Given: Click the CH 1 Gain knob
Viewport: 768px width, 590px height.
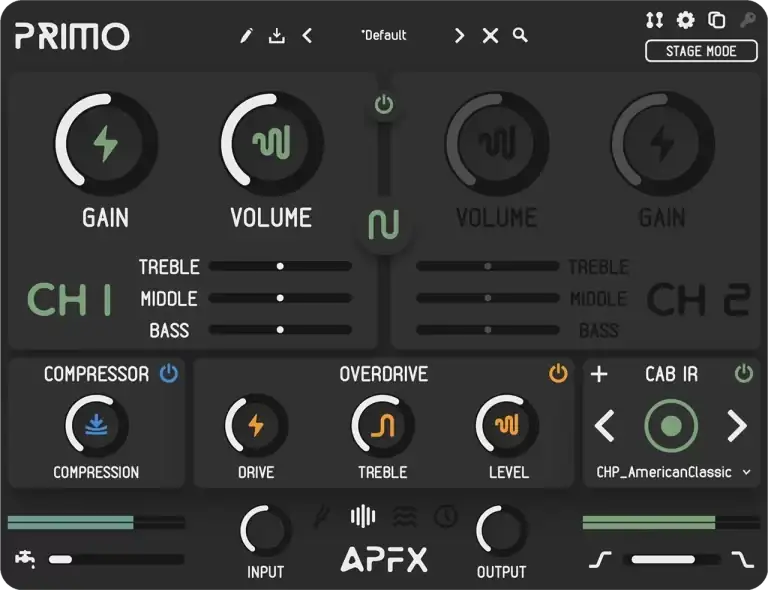Looking at the screenshot, I should tap(106, 143).
